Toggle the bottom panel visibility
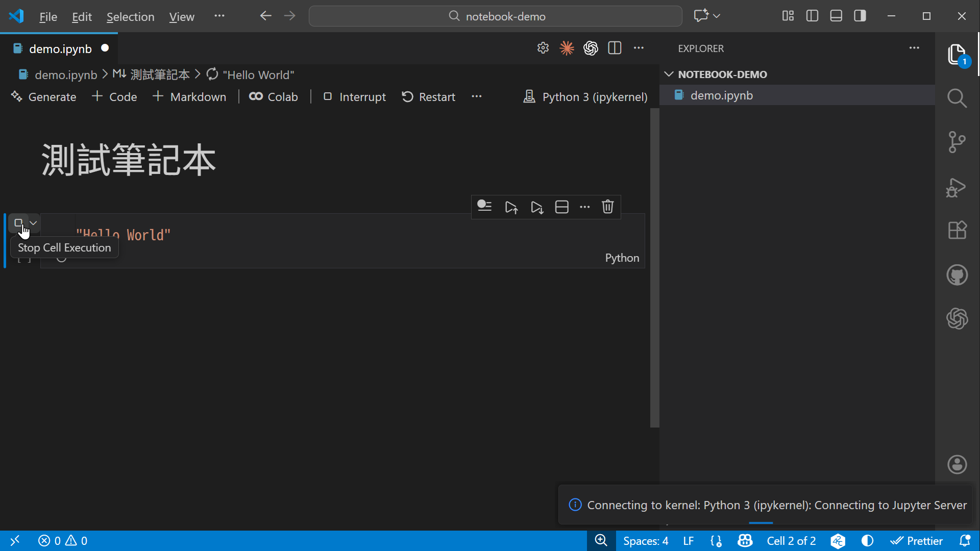The image size is (980, 551). coord(836,16)
